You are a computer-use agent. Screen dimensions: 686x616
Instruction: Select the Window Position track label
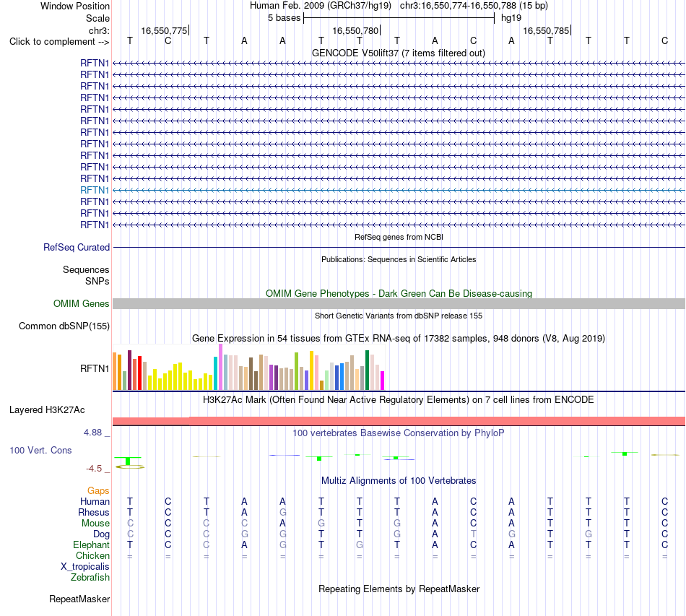(75, 6)
